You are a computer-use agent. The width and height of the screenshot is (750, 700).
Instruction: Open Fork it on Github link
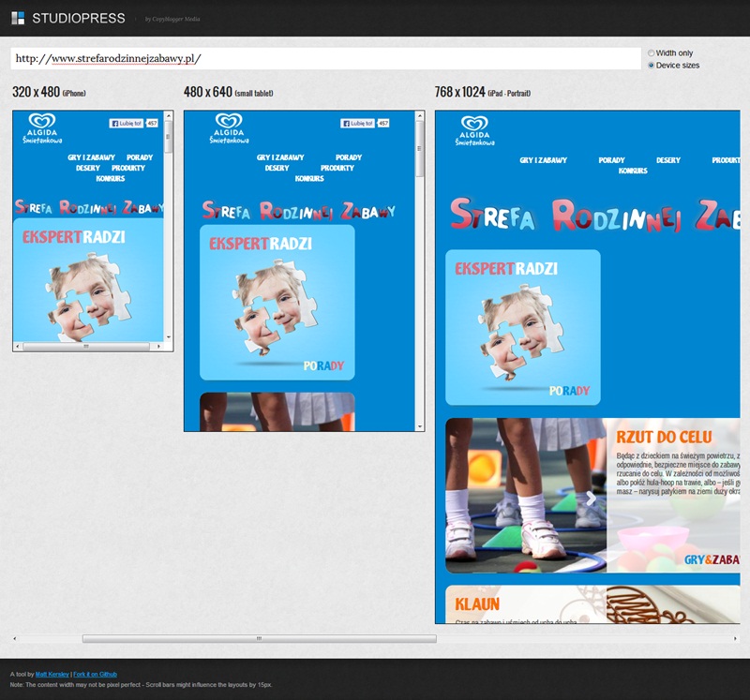[96, 674]
